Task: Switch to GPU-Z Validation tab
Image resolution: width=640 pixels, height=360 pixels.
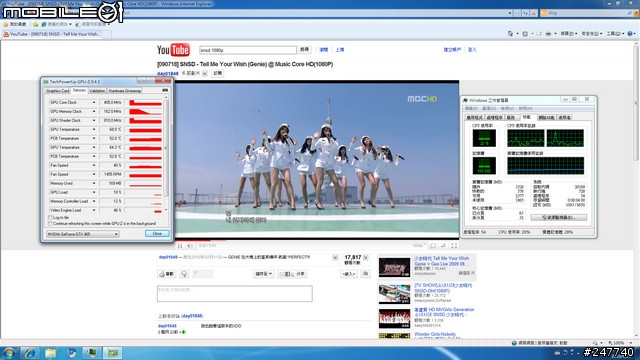Action: [x=97, y=91]
